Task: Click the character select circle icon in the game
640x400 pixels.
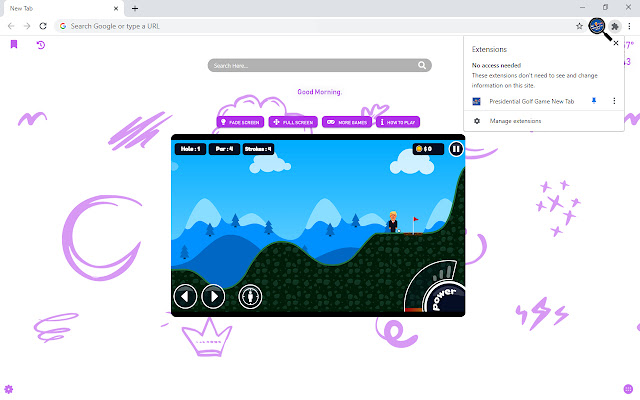Action: point(250,296)
